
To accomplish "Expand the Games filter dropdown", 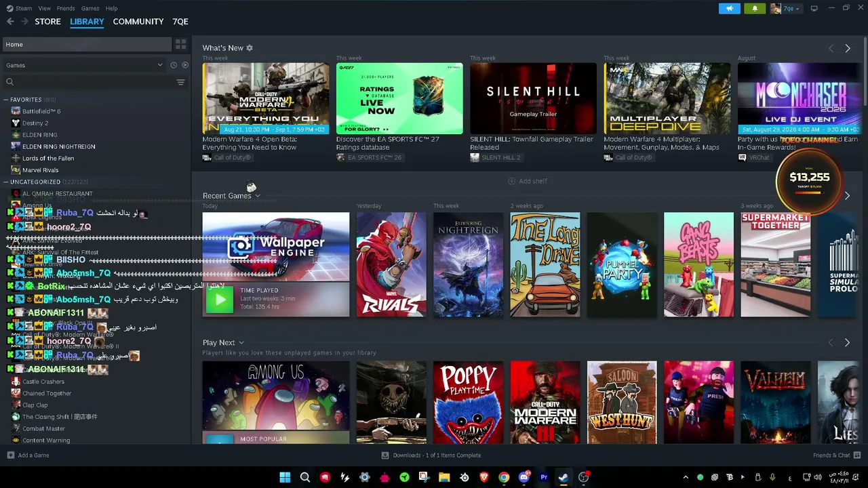I will (84, 65).
